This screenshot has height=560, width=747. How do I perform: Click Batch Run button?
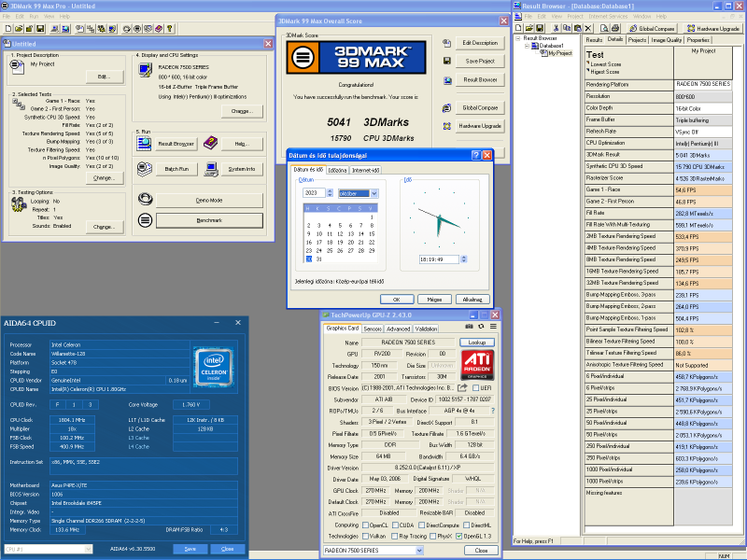(176, 169)
